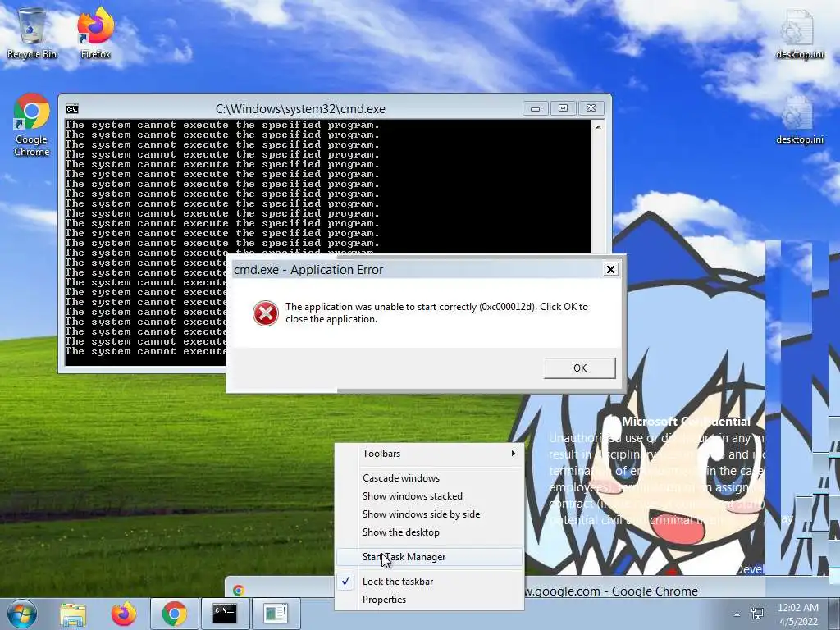This screenshot has width=840, height=630.
Task: Open Windows Explorer from the taskbar
Action: pos(73,614)
